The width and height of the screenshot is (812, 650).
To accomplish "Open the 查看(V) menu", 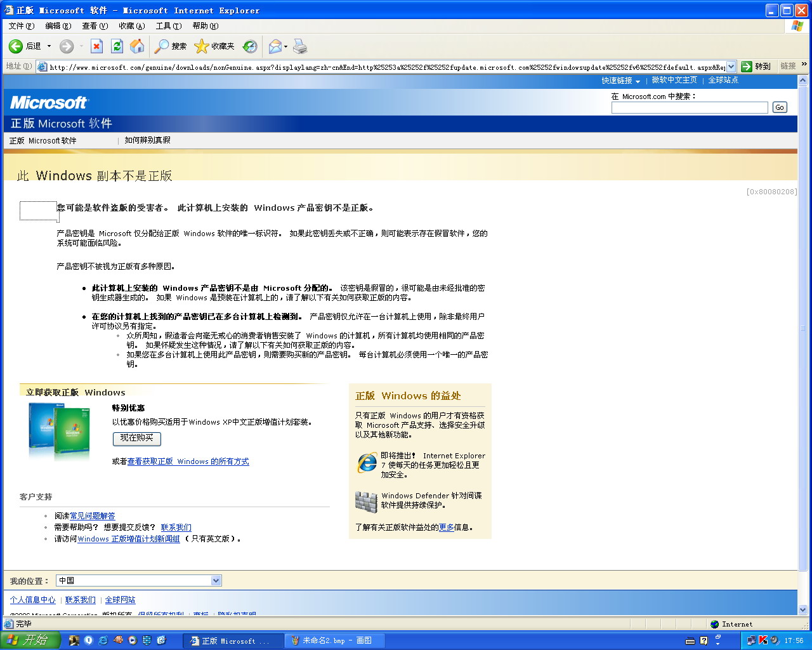I will 95,26.
